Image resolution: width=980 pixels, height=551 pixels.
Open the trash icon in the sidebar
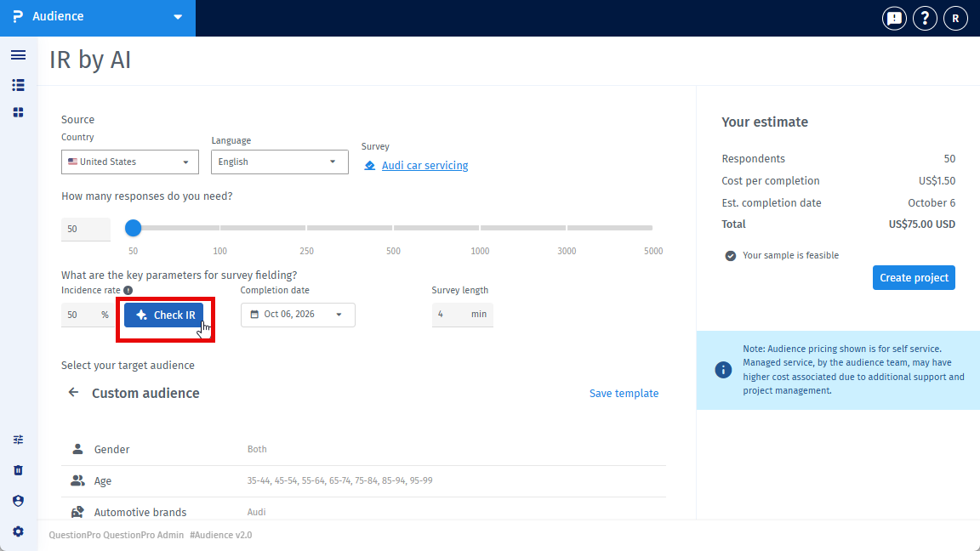[x=18, y=470]
